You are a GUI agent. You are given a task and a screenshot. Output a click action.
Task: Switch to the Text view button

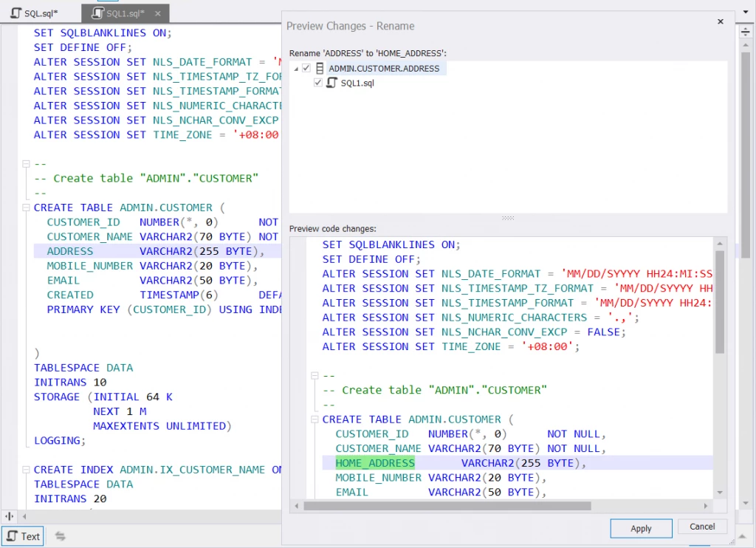coord(23,536)
